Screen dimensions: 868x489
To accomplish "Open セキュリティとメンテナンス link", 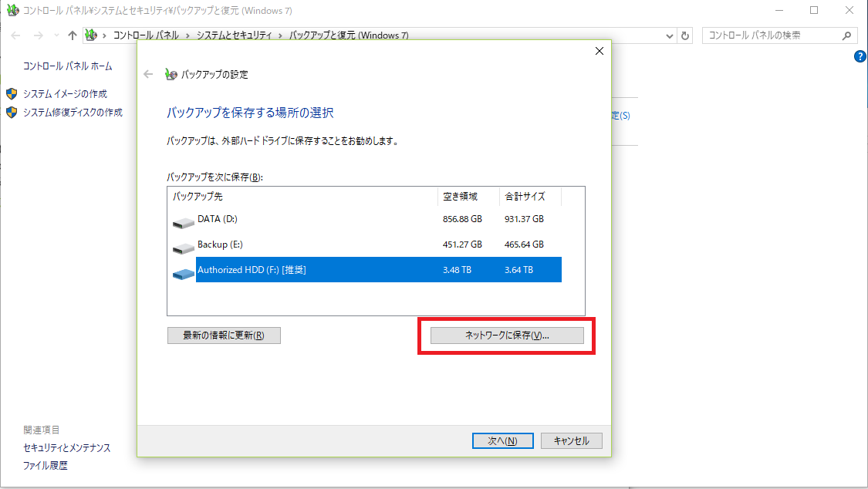I will [x=66, y=448].
